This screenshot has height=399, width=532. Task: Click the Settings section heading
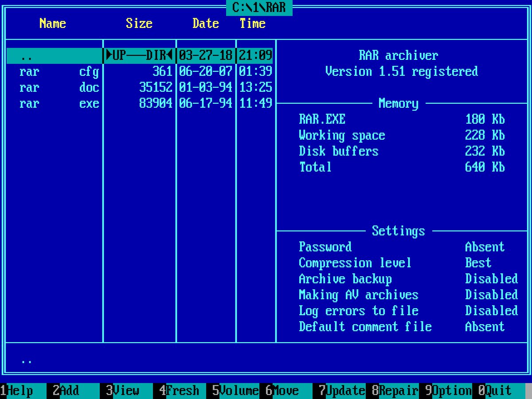pyautogui.click(x=399, y=231)
